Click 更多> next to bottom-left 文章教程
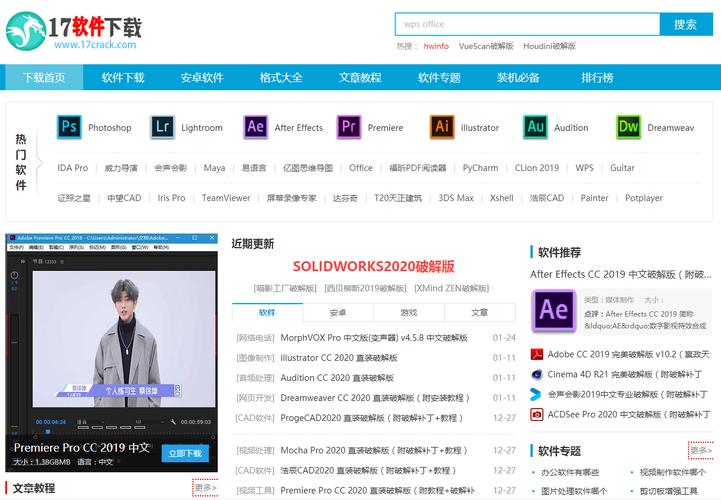721x500 pixels. pyautogui.click(x=205, y=488)
